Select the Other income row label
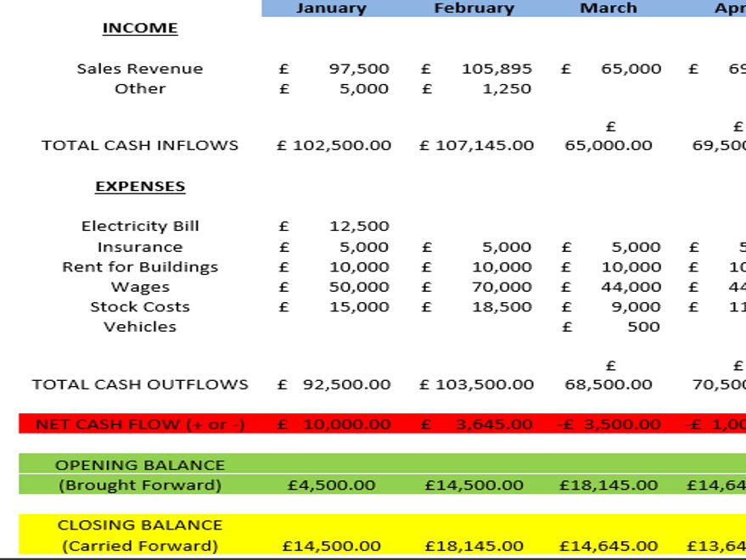Image resolution: width=746 pixels, height=560 pixels. click(x=140, y=88)
